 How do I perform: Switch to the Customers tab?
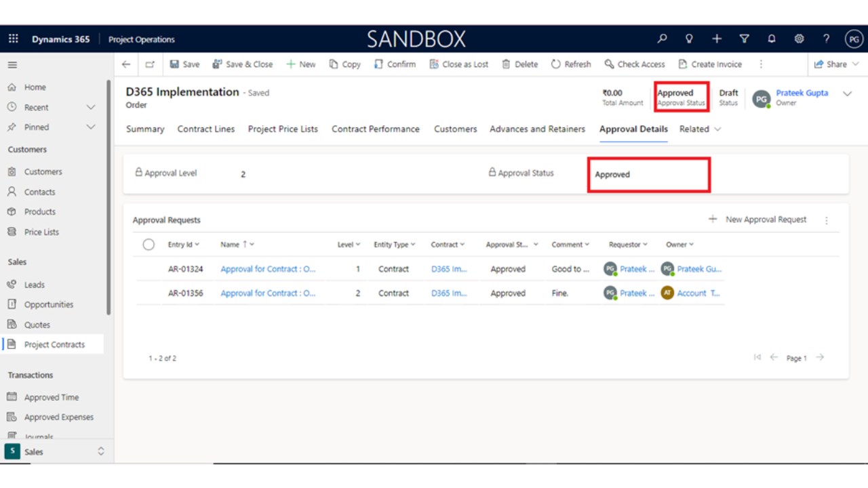456,129
